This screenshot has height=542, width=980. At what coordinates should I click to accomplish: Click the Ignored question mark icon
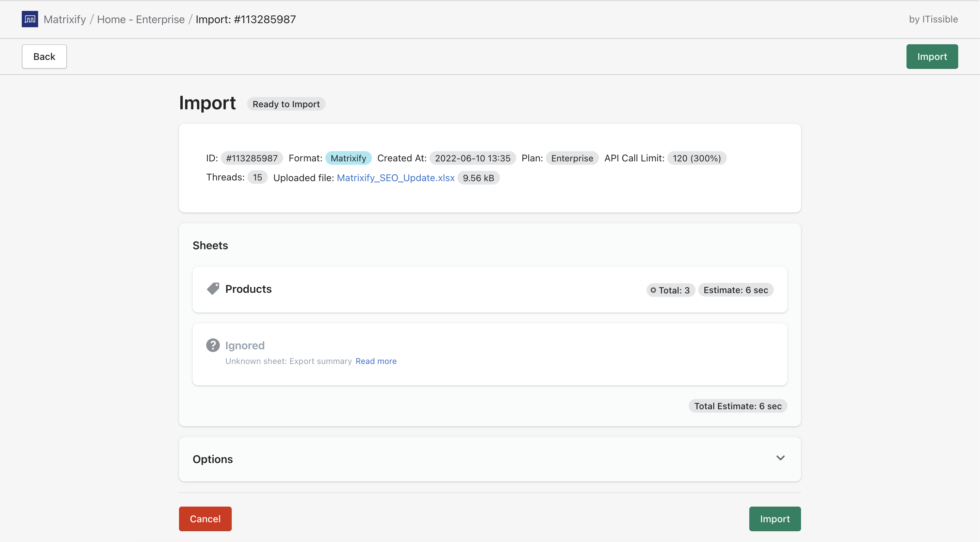pos(213,345)
